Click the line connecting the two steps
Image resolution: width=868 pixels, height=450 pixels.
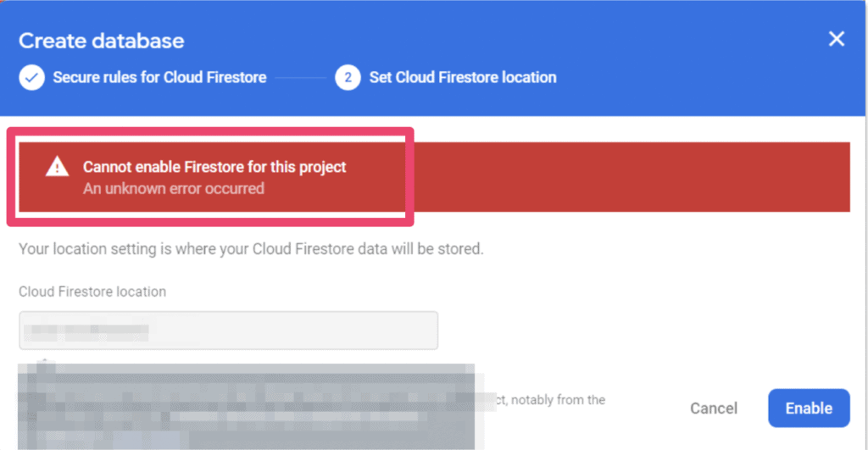tap(301, 78)
